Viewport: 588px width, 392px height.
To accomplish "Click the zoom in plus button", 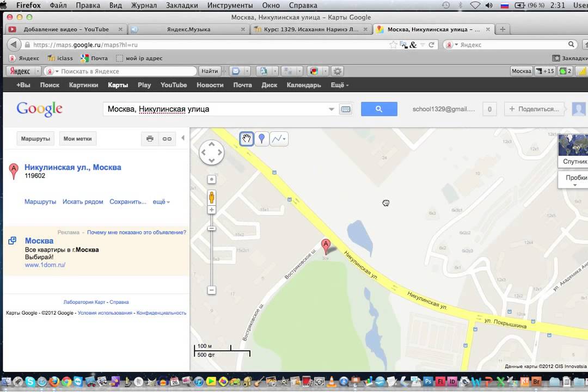I will (211, 210).
